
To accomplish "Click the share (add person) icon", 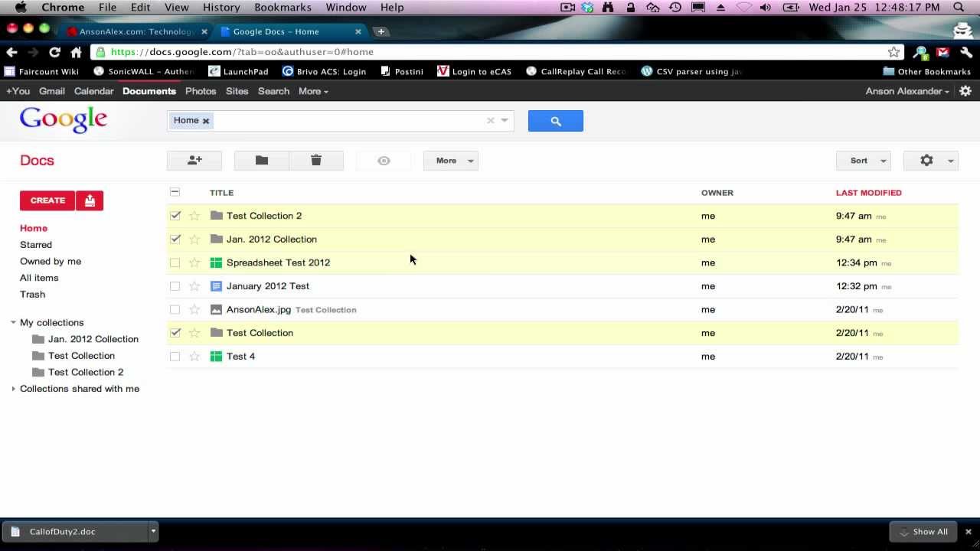I will (x=194, y=161).
